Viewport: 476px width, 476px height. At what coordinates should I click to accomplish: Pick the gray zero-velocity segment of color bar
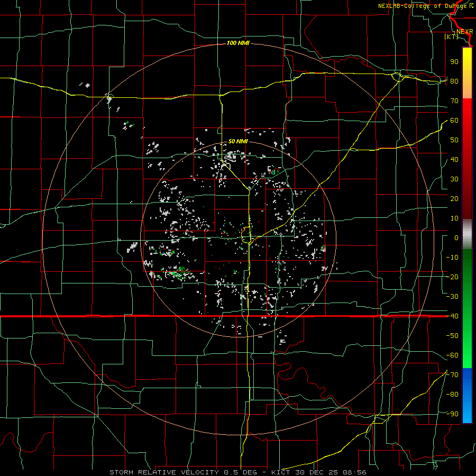(x=467, y=234)
